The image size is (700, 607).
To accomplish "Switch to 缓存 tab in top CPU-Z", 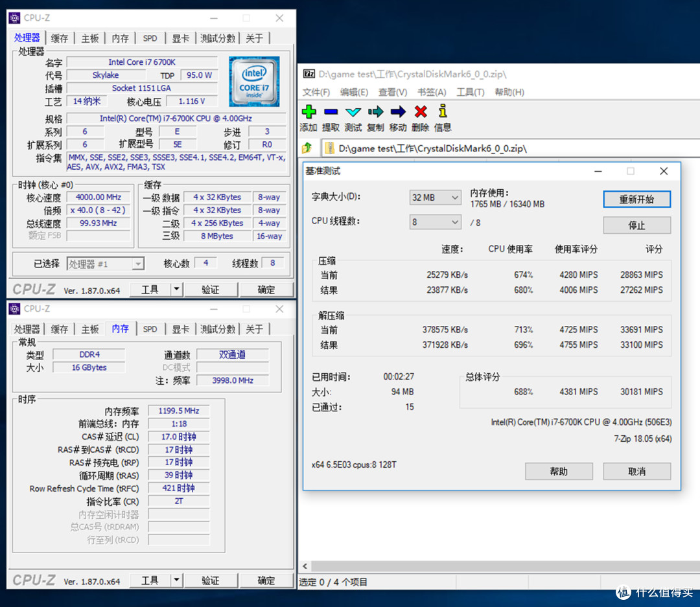I will [x=60, y=38].
